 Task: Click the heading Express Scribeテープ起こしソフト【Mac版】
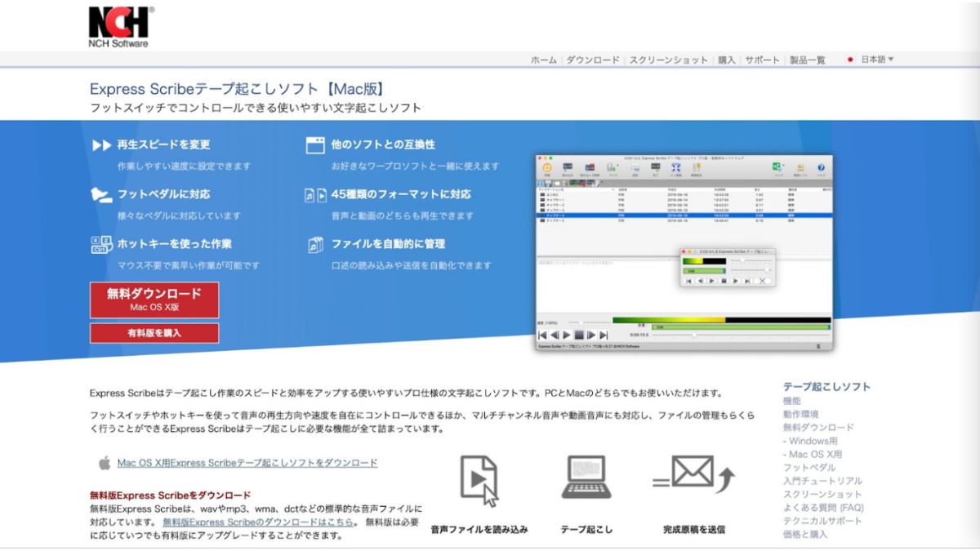pyautogui.click(x=237, y=89)
